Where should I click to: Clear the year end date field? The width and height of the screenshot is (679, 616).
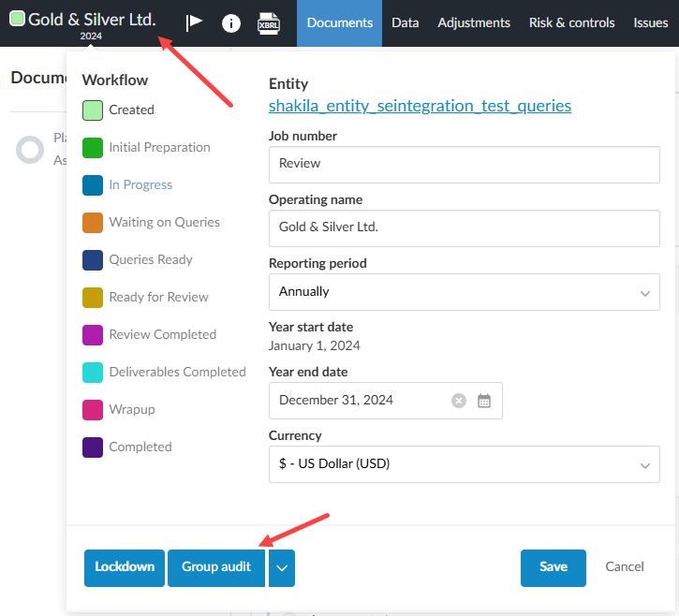[x=459, y=401]
